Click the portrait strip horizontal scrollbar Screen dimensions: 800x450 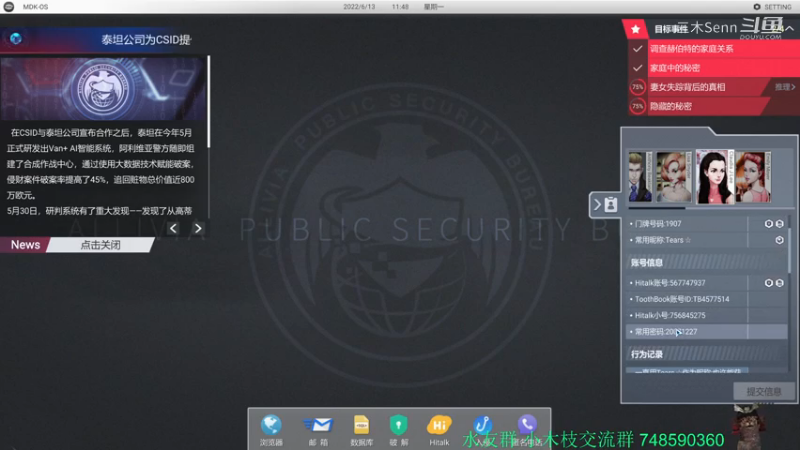[657, 208]
